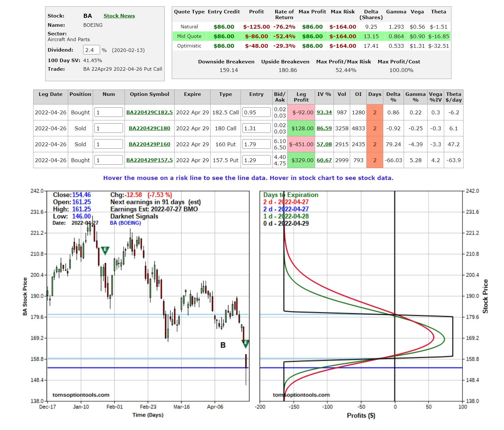Click the Leg Profit cell $128.00

click(x=301, y=128)
